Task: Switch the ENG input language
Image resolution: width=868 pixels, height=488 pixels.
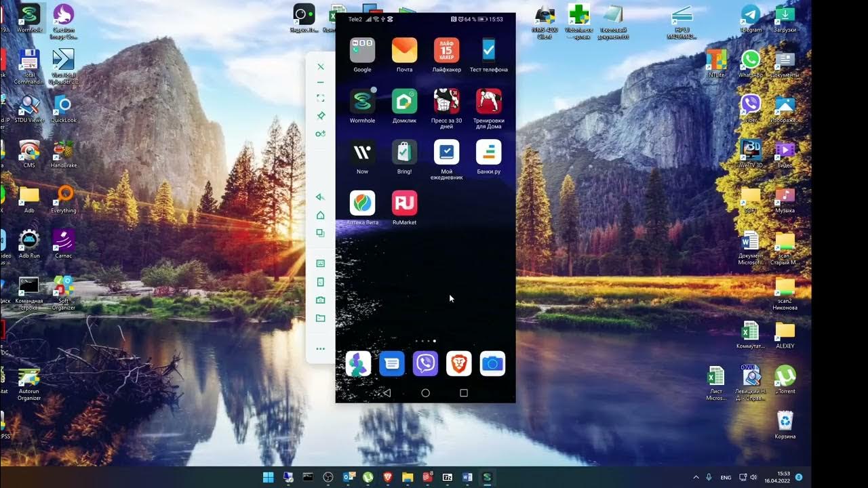Action: [726, 477]
